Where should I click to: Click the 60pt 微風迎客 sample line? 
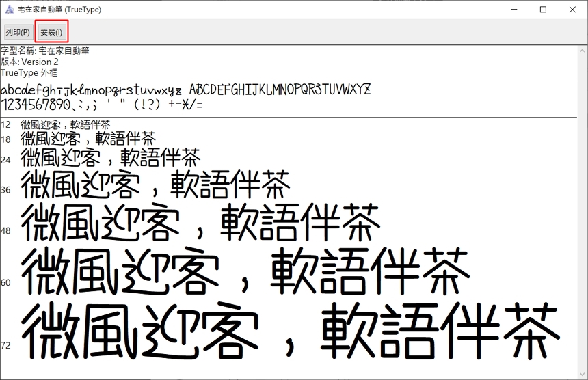click(245, 271)
